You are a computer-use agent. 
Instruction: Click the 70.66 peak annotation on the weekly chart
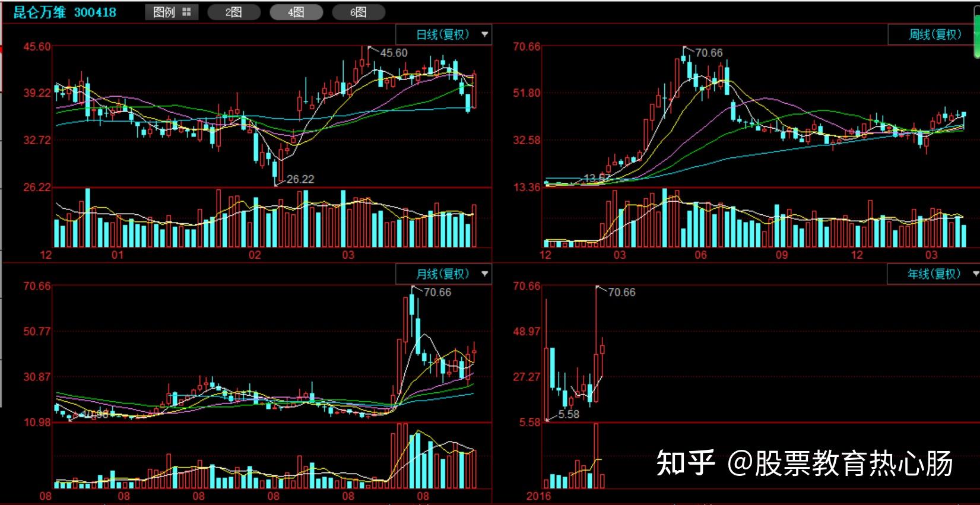[709, 53]
